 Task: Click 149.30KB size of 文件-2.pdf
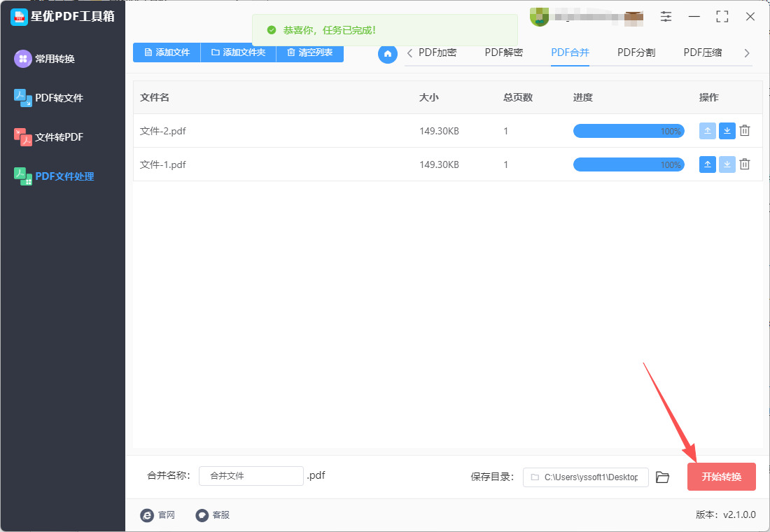439,131
